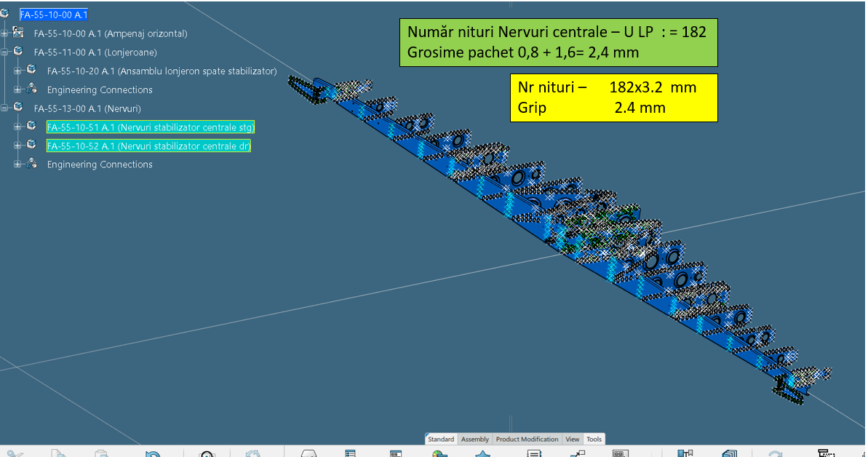The height and width of the screenshot is (457, 868).
Task: Click the Ampenaj orizontal representation icon
Action: [19, 33]
